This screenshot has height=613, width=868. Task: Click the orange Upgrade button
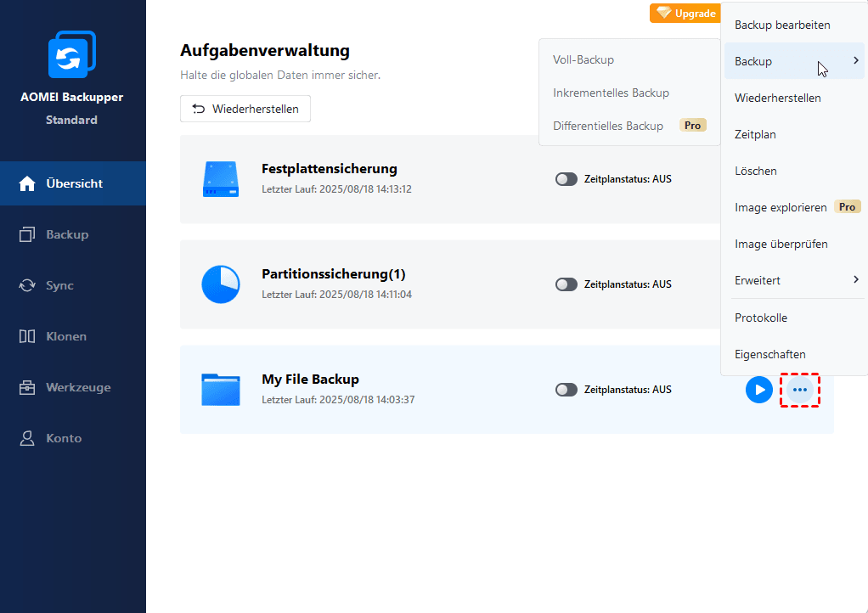(685, 14)
